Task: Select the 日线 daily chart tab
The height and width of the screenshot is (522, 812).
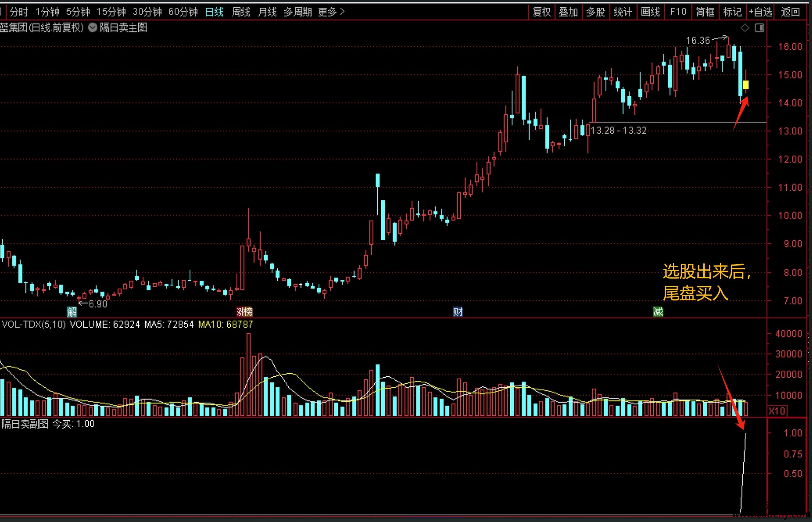Action: tap(214, 12)
